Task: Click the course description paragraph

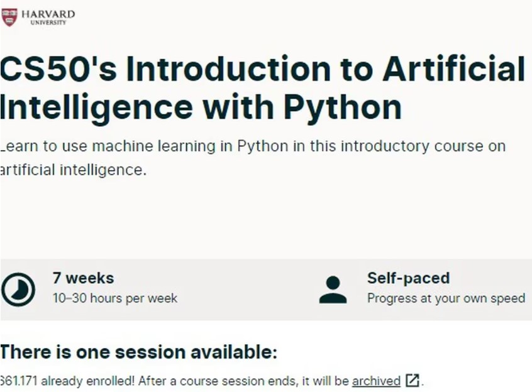Action: [x=253, y=158]
